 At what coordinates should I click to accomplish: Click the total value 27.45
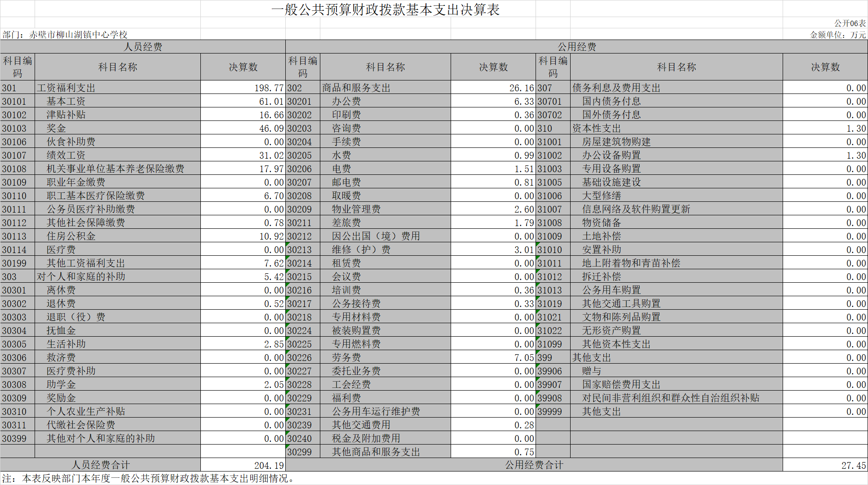pos(825,465)
